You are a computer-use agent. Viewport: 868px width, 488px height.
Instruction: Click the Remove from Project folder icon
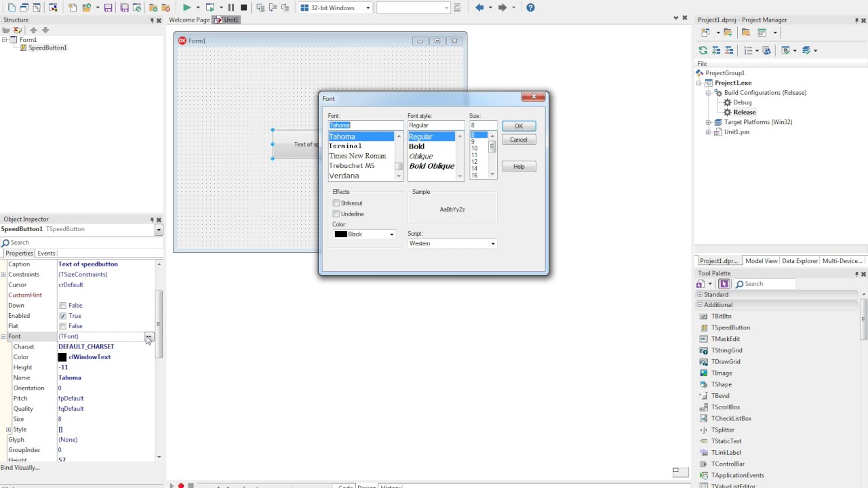[x=746, y=33]
